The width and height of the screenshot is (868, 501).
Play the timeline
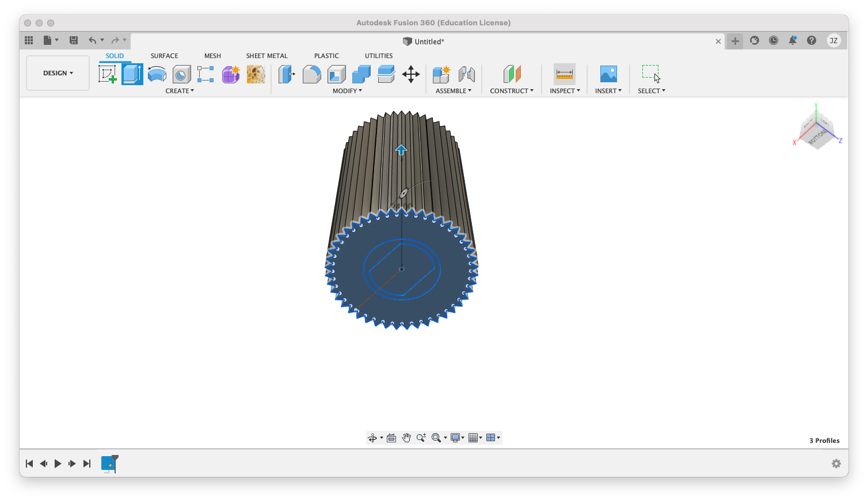click(x=58, y=464)
